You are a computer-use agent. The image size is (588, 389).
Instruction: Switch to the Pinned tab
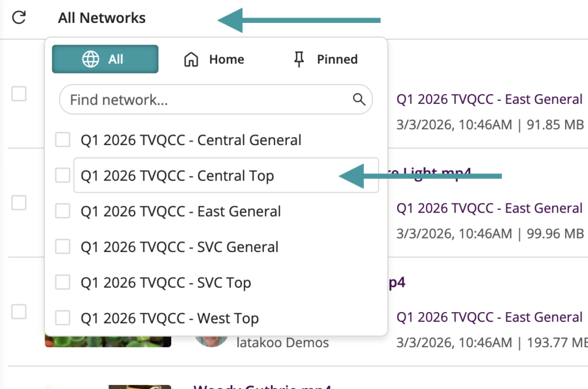pos(325,59)
